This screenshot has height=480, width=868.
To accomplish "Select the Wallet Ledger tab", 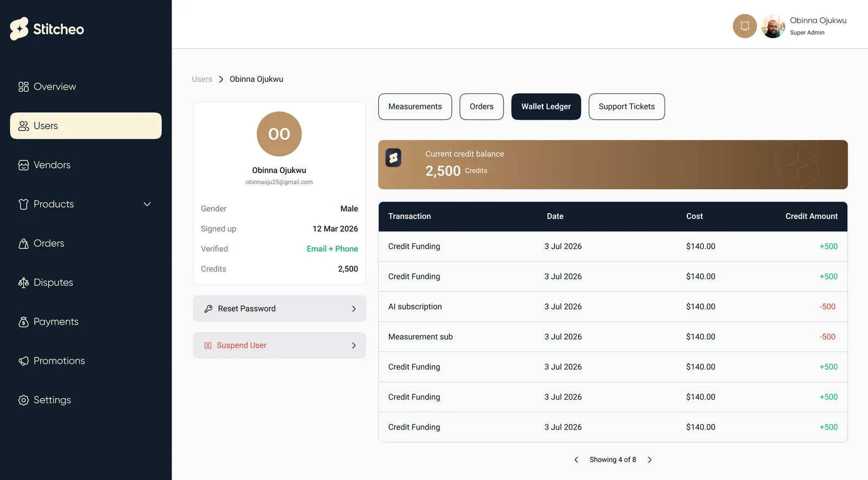I will (546, 106).
